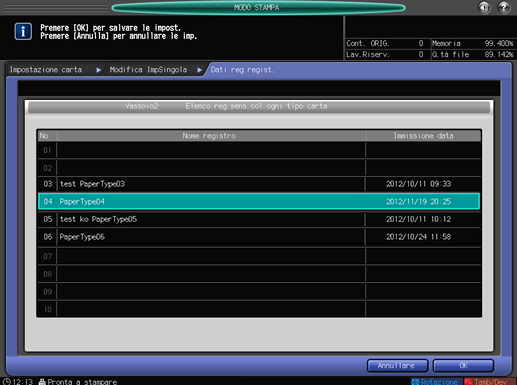This screenshot has width=517, height=385.
Task: Select empty row 09
Action: click(259, 291)
